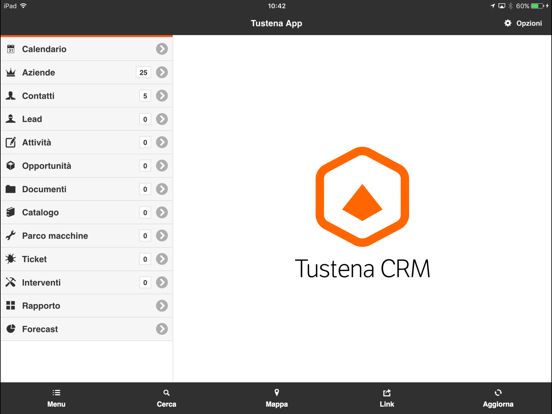The image size is (552, 414).
Task: Tap the Mappa pin icon
Action: 277,393
